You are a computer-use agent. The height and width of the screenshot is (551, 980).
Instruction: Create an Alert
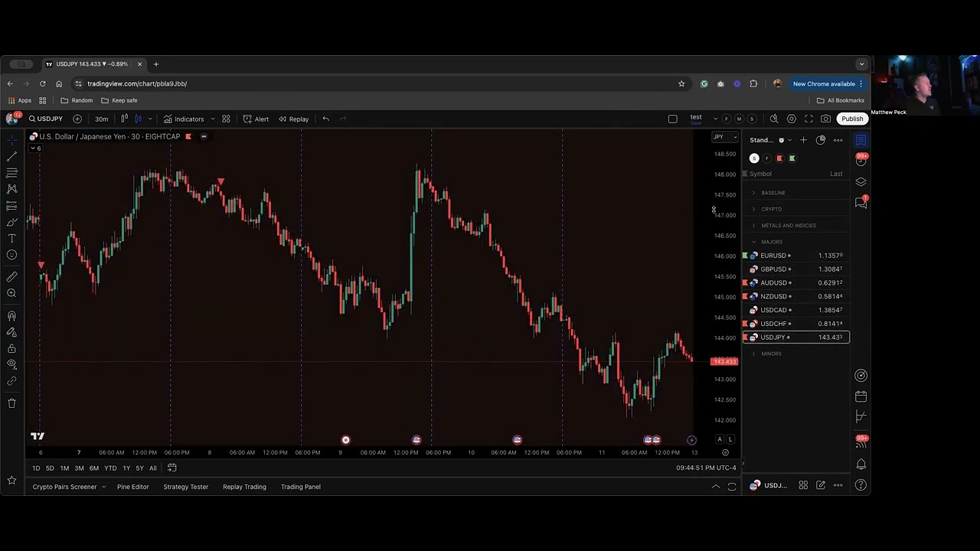(256, 119)
